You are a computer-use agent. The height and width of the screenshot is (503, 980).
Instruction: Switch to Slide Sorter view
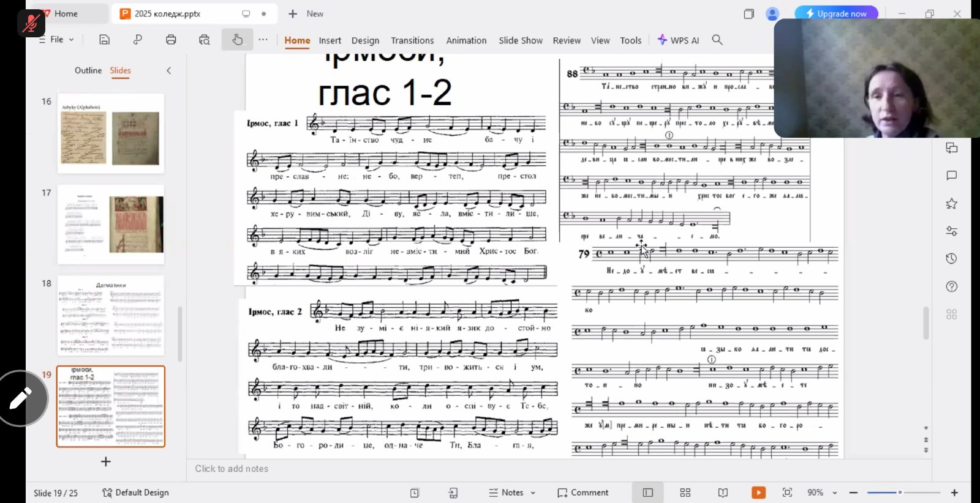pyautogui.click(x=685, y=493)
